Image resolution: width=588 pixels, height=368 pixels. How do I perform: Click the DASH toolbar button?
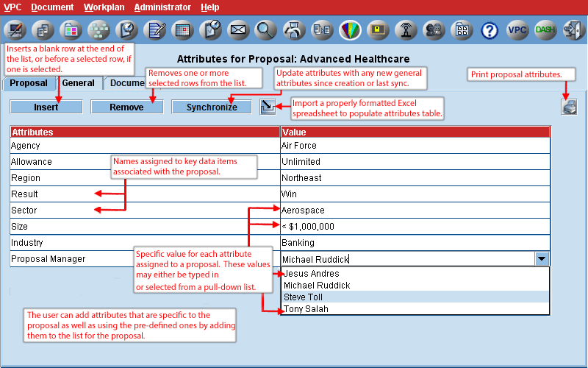(x=545, y=29)
